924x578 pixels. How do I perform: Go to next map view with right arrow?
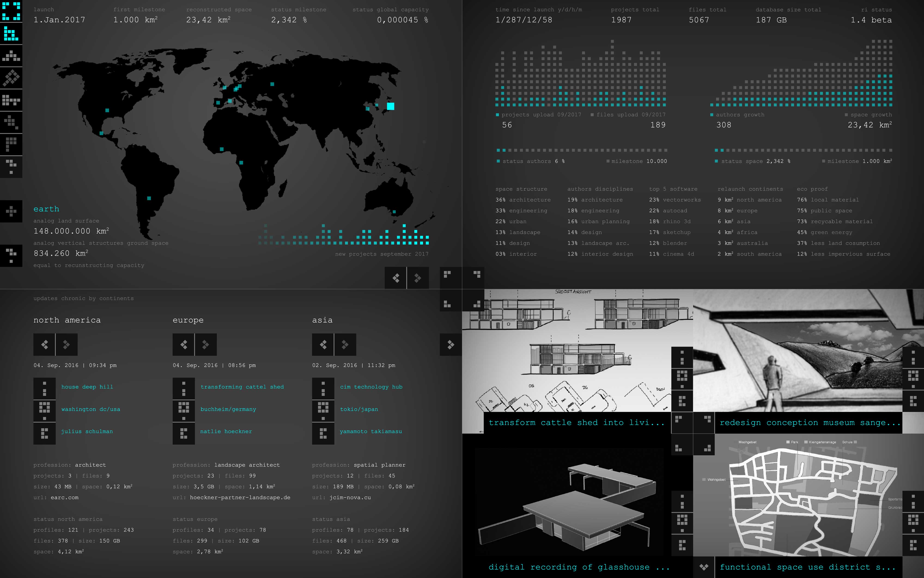(418, 278)
